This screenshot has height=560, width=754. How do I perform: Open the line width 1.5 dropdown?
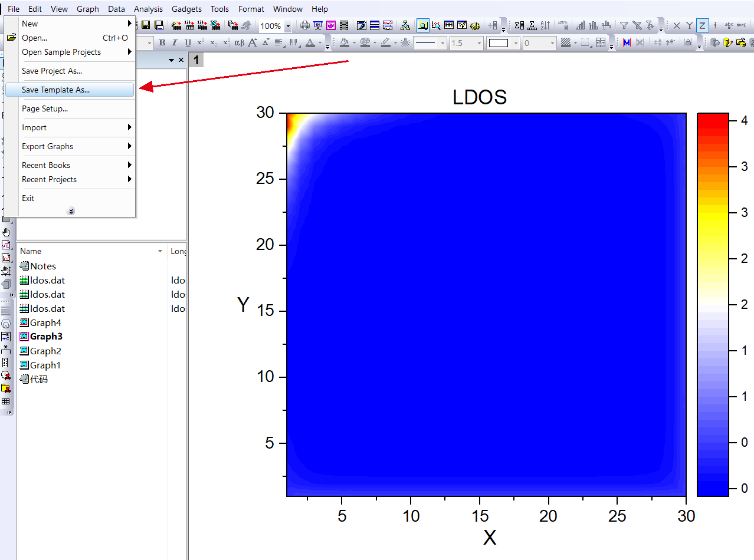[x=478, y=43]
